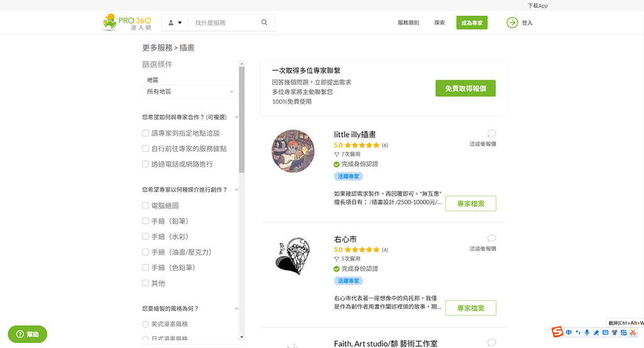Image resolution: width=644 pixels, height=348 pixels.
Task: Click the little illy插畫 expert name
Action: pyautogui.click(x=355, y=134)
